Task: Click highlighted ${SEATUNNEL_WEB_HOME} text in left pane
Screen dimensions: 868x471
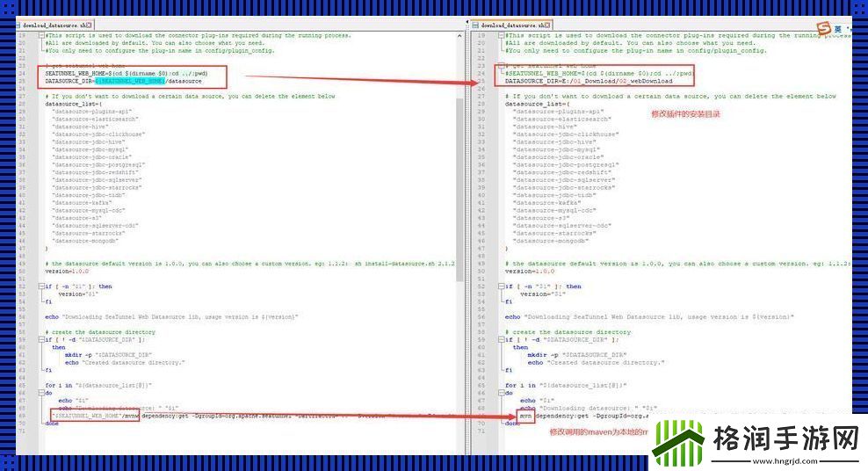Action: pyautogui.click(x=130, y=80)
